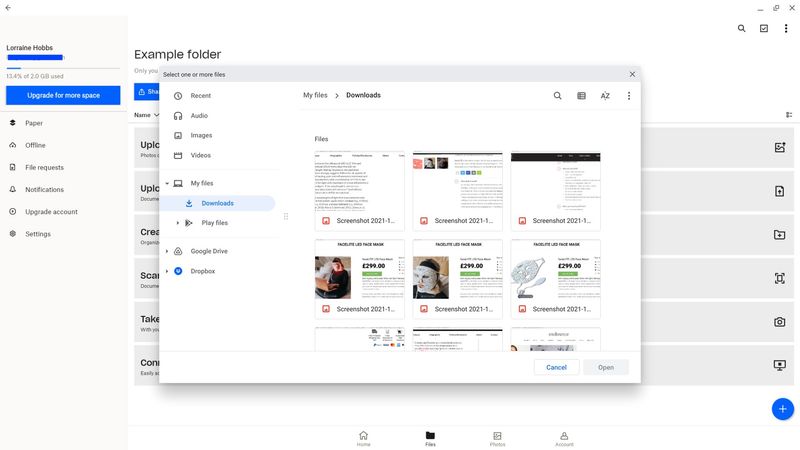This screenshot has height=450, width=800.
Task: Toggle the list view icon in Dropbox
Action: pos(789,115)
